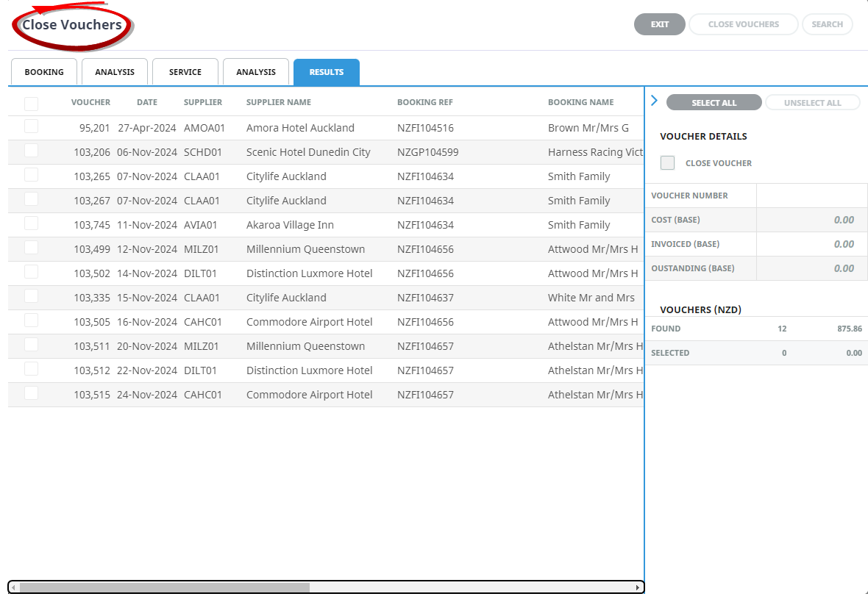Click date 22-Nov-2024
Image resolution: width=868 pixels, height=602 pixels.
[146, 370]
